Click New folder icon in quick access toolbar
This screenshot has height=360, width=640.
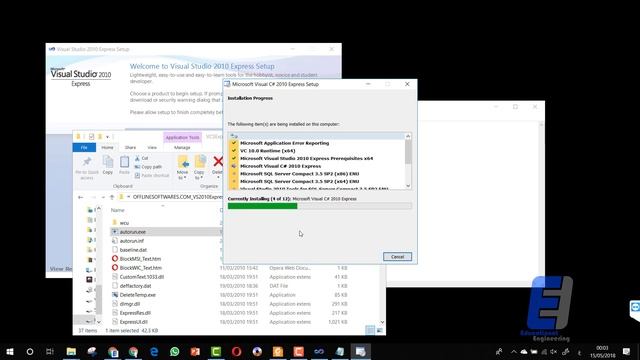click(100, 137)
